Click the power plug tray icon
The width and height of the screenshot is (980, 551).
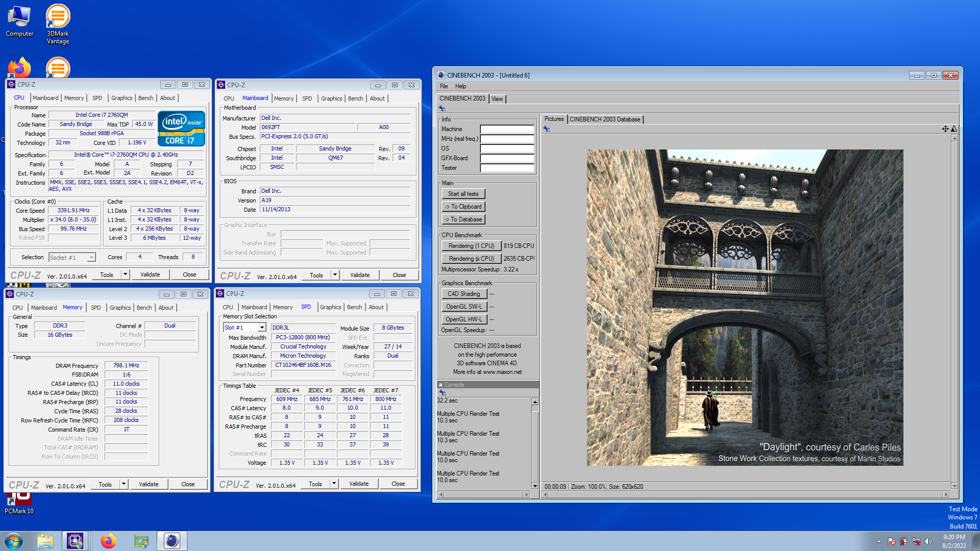(903, 541)
